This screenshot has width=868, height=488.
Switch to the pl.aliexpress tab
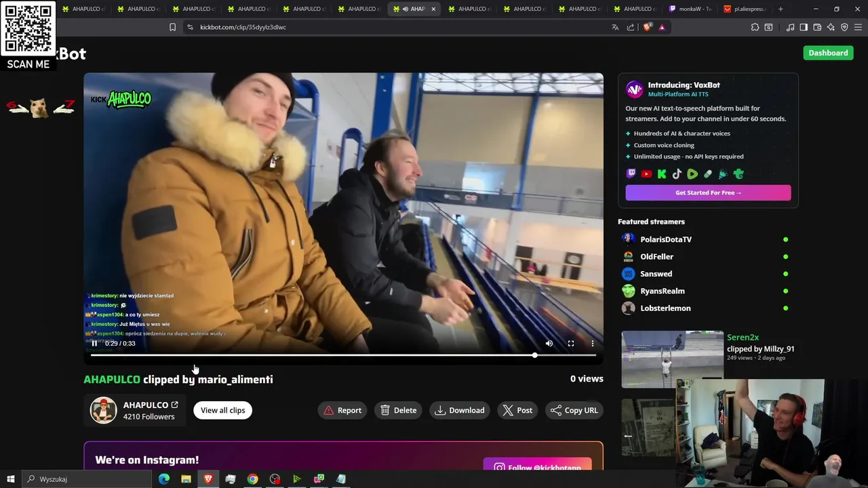coord(745,9)
